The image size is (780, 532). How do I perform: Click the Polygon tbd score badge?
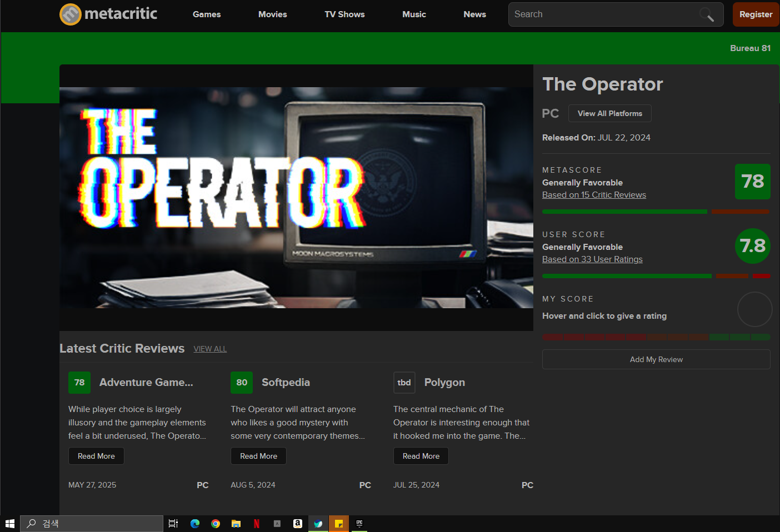point(404,383)
